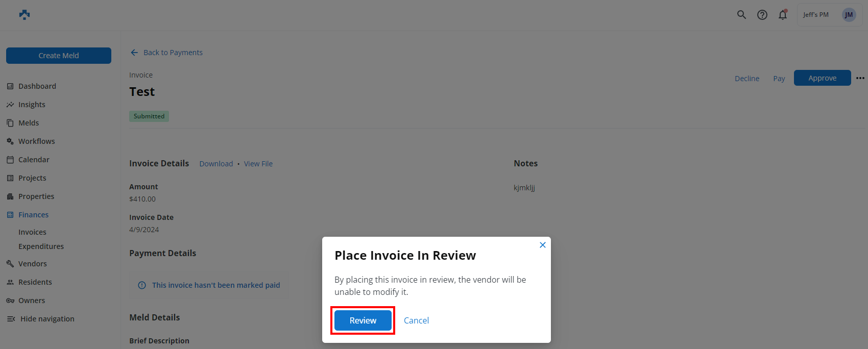Image resolution: width=868 pixels, height=349 pixels.
Task: Open the three-dot more options menu
Action: coord(860,78)
